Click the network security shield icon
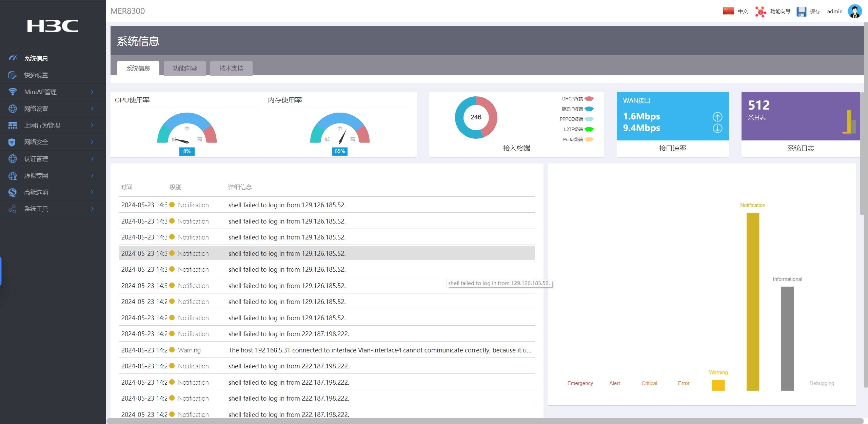Image resolution: width=868 pixels, height=424 pixels. click(13, 142)
